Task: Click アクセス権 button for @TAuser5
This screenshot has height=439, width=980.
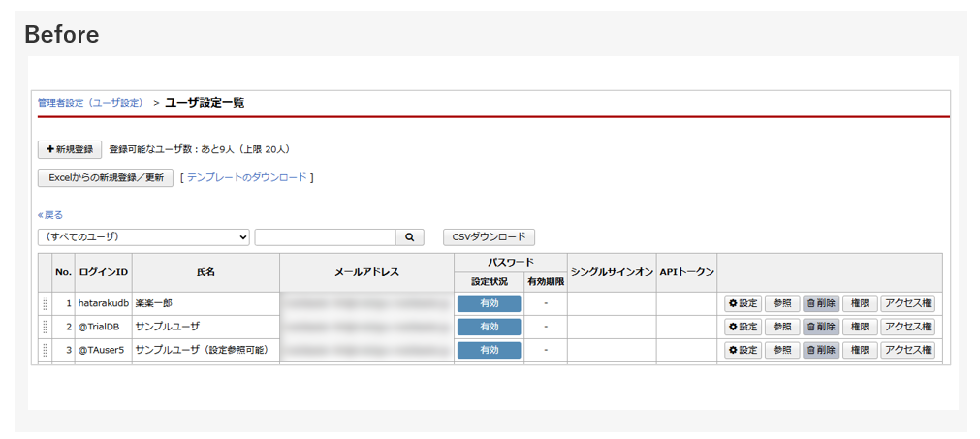Action: pyautogui.click(x=908, y=350)
